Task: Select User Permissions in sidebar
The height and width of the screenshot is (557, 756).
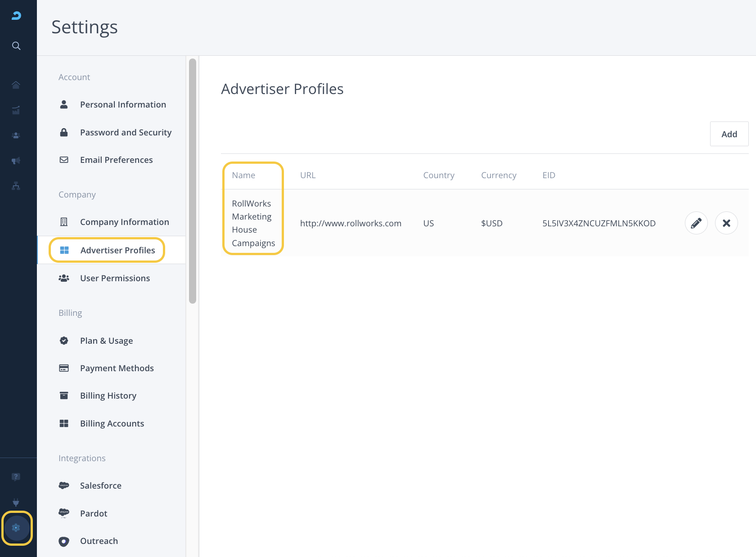Action: click(115, 278)
